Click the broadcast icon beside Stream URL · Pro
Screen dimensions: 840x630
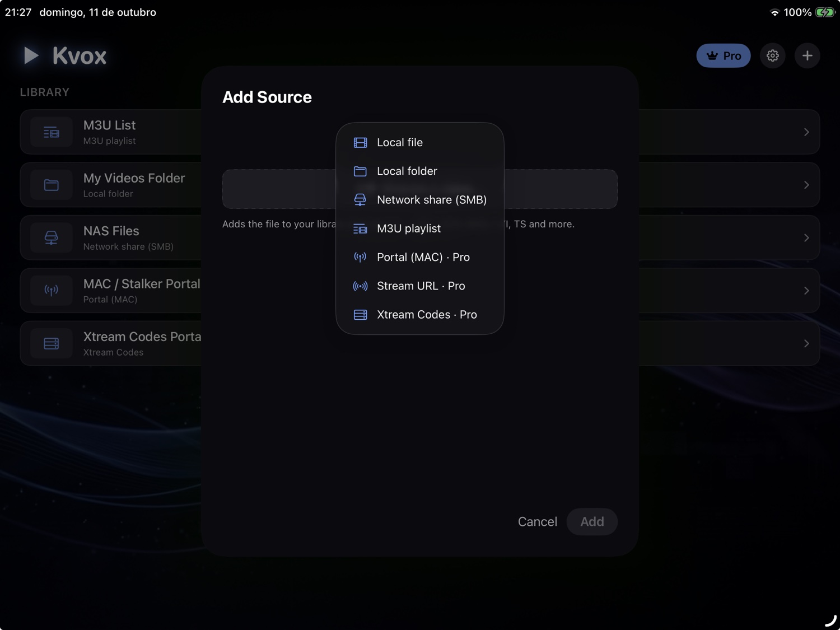click(360, 286)
